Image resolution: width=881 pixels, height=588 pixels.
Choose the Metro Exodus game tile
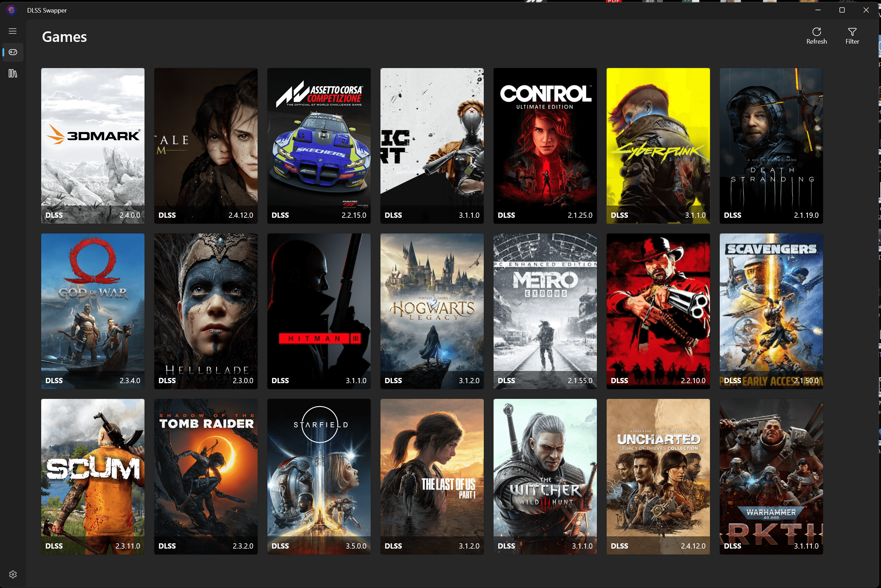545,311
